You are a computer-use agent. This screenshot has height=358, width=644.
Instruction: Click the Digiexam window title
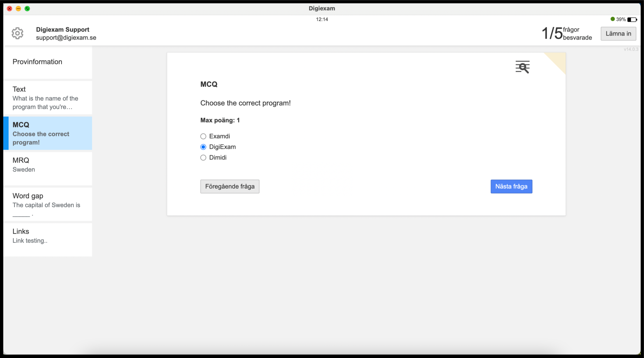point(322,8)
